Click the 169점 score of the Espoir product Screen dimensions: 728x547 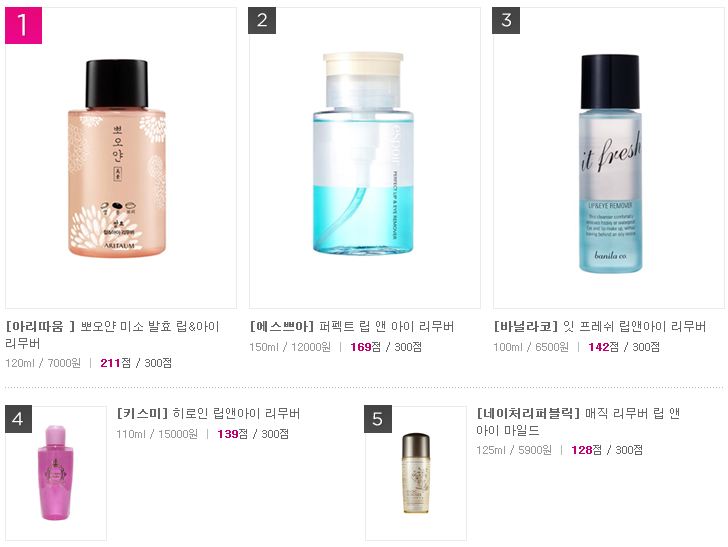pos(366,347)
